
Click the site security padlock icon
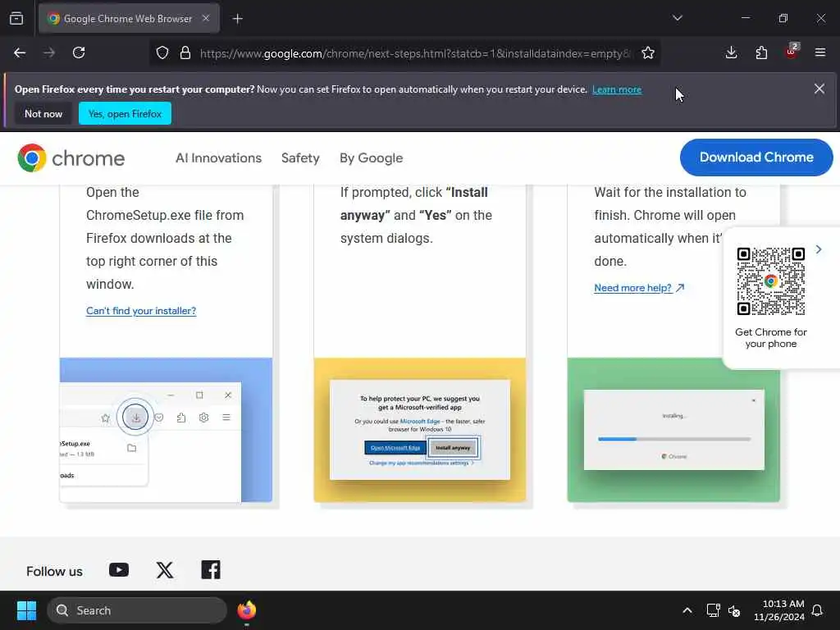(185, 52)
